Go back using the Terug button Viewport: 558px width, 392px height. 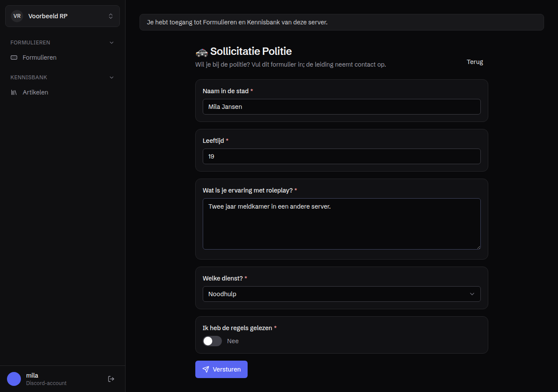point(475,62)
